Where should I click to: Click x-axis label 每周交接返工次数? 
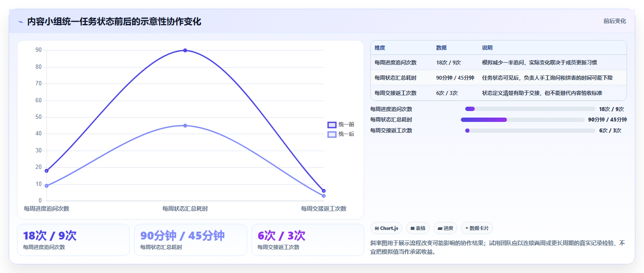coord(324,209)
